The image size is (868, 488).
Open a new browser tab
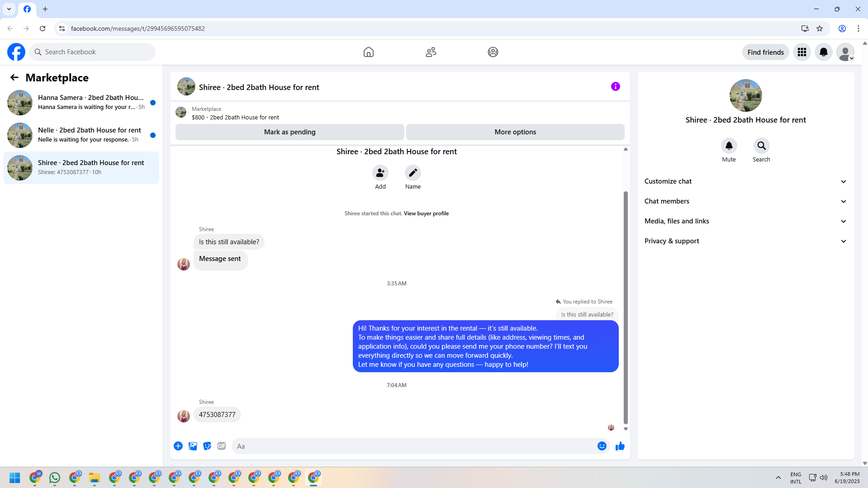[45, 9]
